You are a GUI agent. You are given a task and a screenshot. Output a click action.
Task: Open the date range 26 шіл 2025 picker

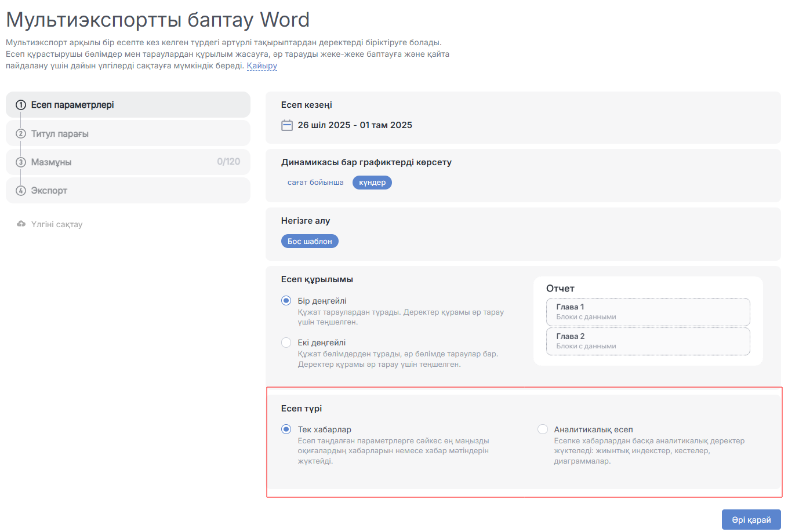[x=354, y=125]
